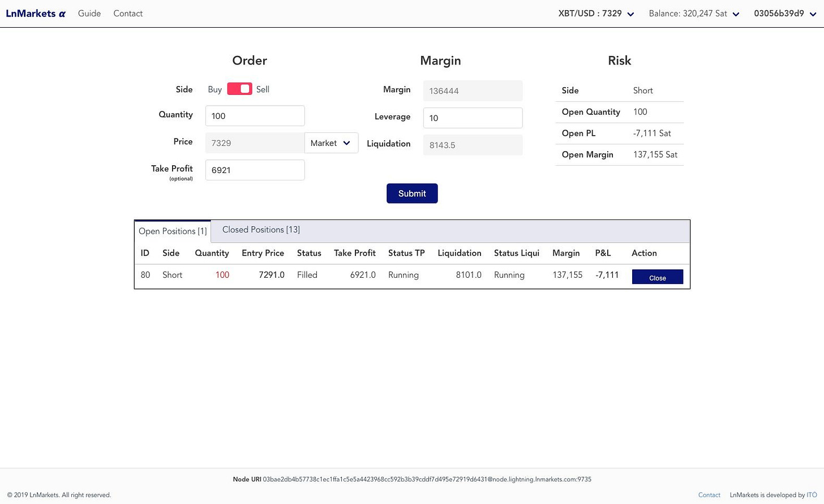The height and width of the screenshot is (504, 824).
Task: Open the Market order type selector
Action: pos(331,143)
